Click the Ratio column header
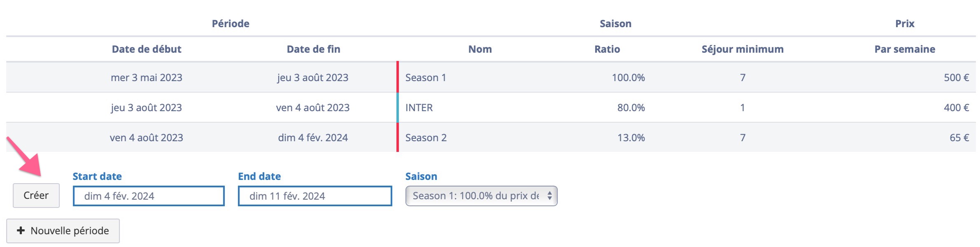The image size is (980, 247). tap(607, 49)
